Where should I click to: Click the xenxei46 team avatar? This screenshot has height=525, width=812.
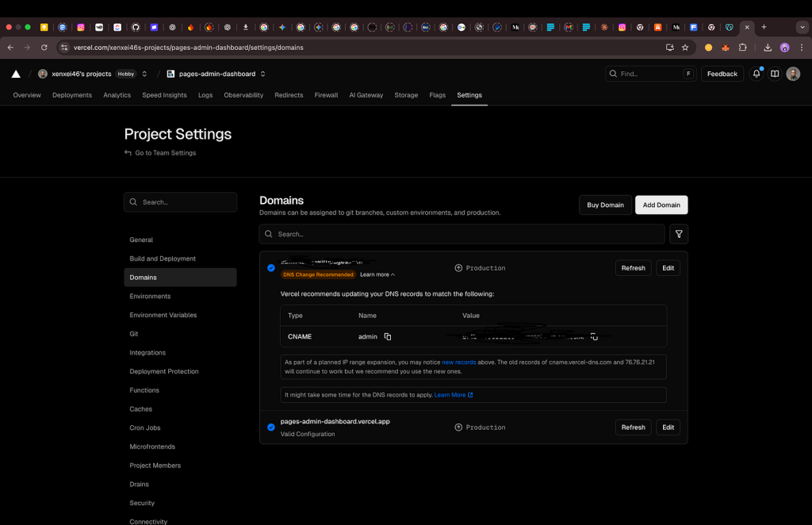click(x=43, y=74)
